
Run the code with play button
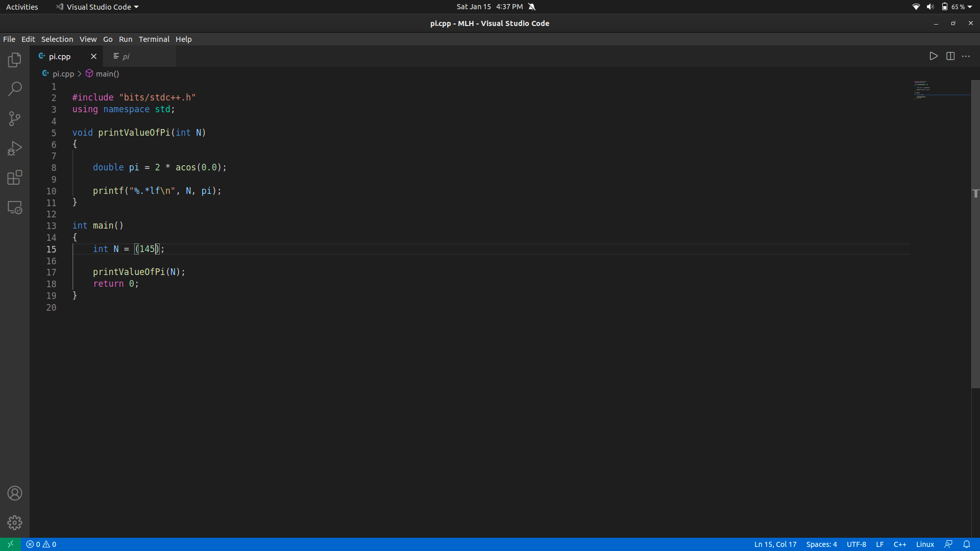tap(934, 56)
